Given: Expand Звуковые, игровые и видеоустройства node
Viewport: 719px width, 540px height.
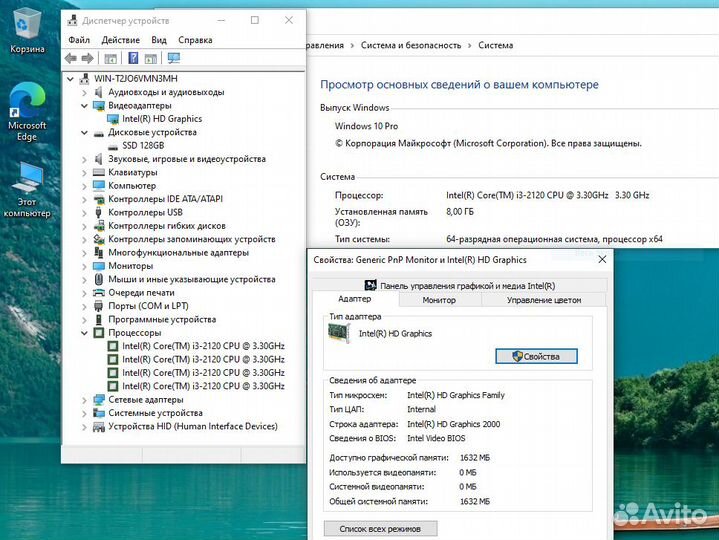Looking at the screenshot, I should point(84,160).
